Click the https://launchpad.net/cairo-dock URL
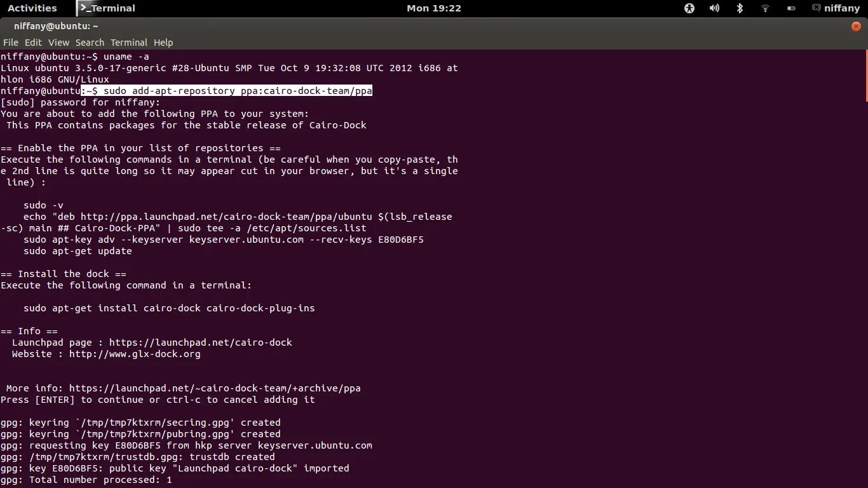The image size is (868, 488). pos(201,342)
